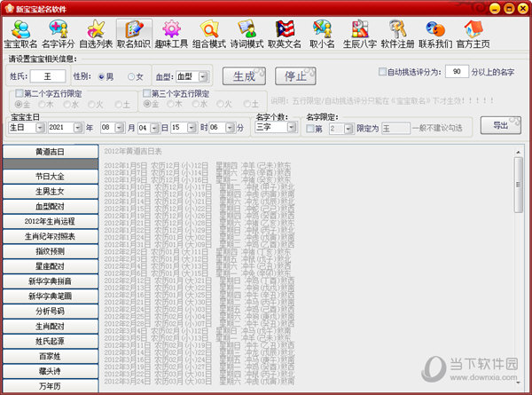Open 指纹预测 from the side list
532x395 pixels.
click(51, 251)
